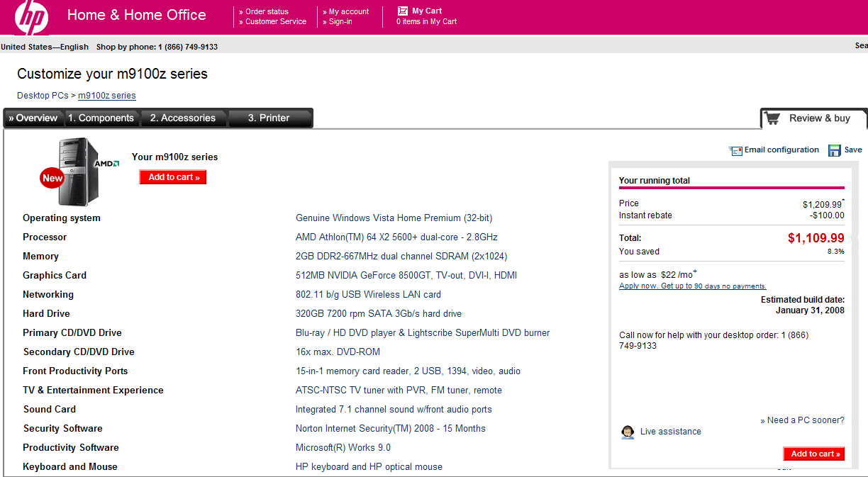Image resolution: width=868 pixels, height=477 pixels.
Task: Click Shop by phone number text
Action: tap(157, 47)
